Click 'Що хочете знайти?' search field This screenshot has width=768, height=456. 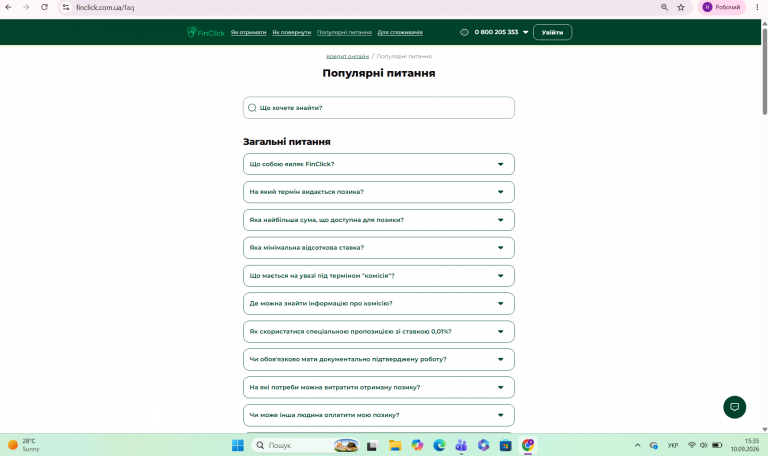click(x=379, y=108)
